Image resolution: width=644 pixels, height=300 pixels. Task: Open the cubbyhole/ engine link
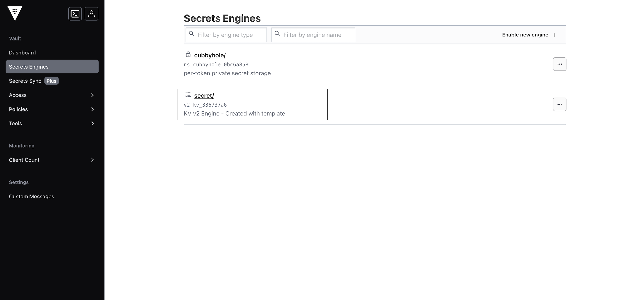210,55
